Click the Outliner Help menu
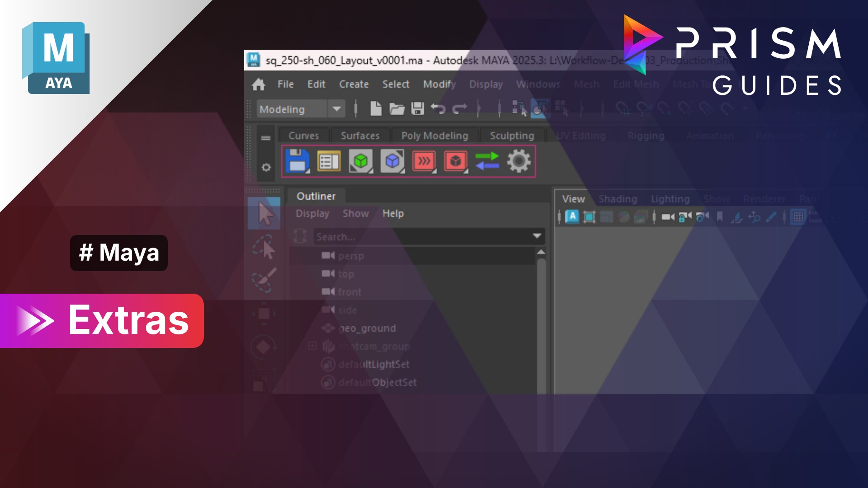 (393, 213)
